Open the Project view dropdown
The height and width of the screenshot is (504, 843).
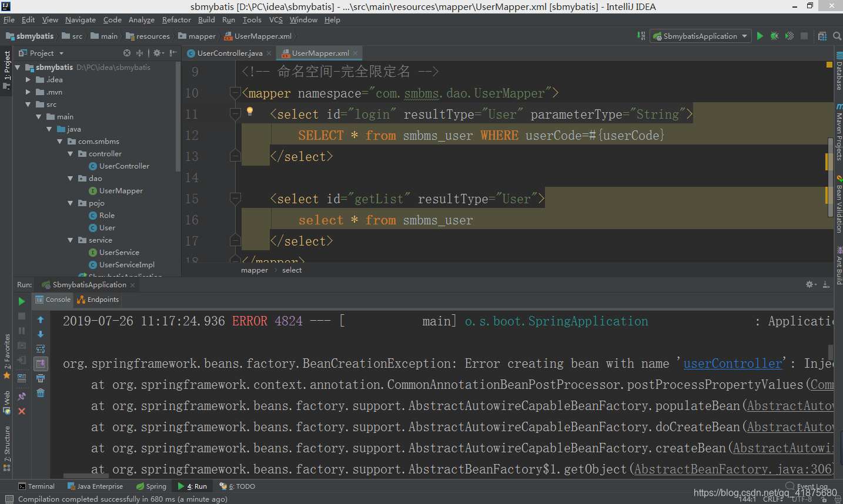point(41,53)
